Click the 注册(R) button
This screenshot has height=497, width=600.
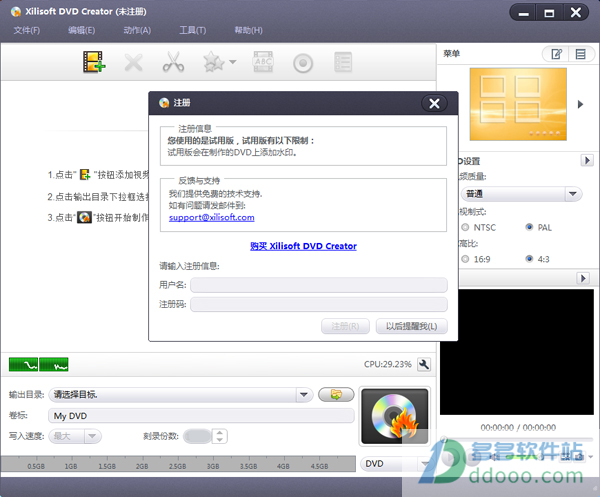[345, 326]
